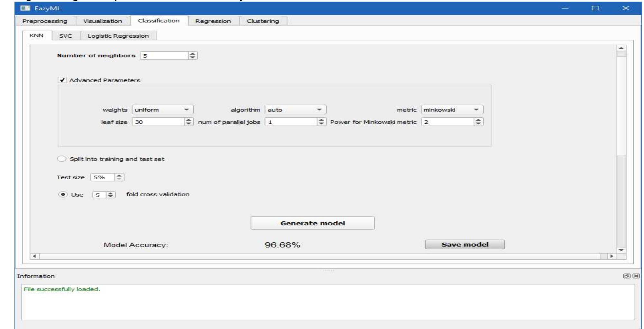The width and height of the screenshot is (644, 329).
Task: Click the Save model button
Action: coord(465,245)
